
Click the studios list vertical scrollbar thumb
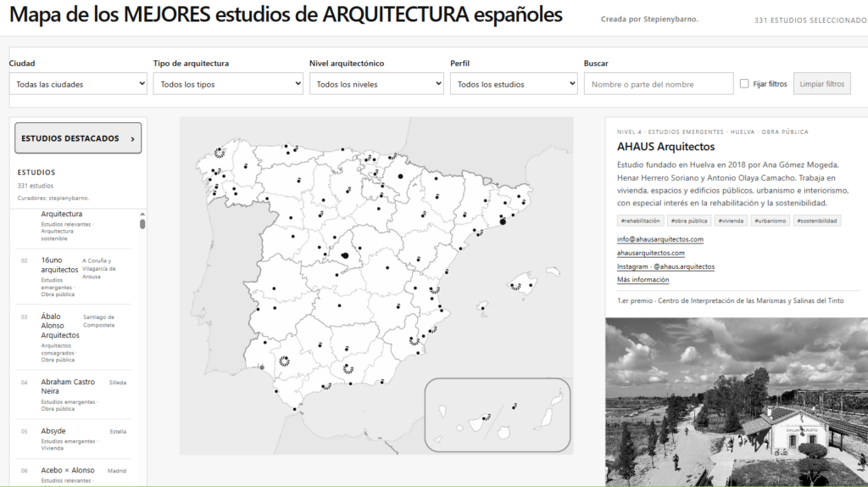pos(142,224)
